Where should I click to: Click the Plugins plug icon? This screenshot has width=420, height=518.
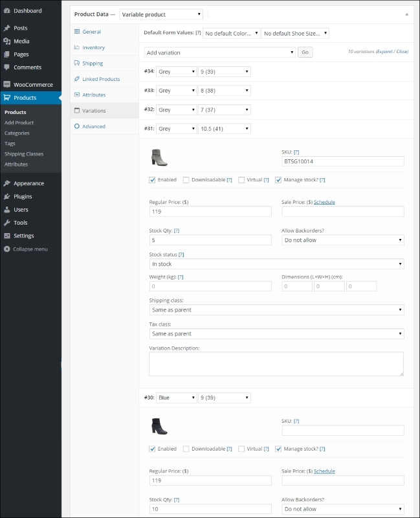pos(7,196)
